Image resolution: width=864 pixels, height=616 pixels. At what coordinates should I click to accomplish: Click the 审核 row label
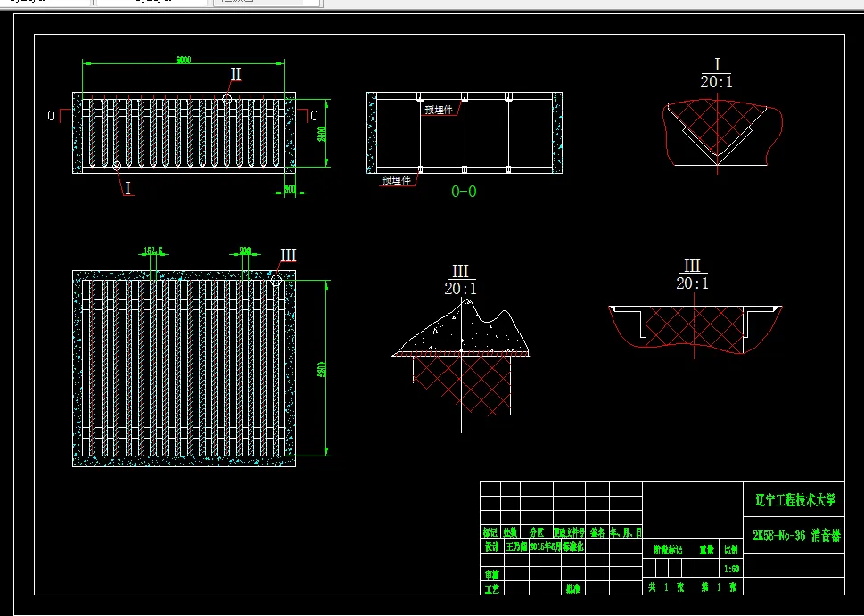coord(491,574)
